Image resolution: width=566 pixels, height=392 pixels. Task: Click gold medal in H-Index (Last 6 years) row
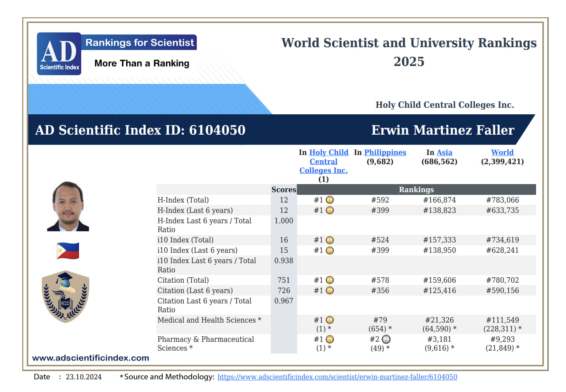330,210
